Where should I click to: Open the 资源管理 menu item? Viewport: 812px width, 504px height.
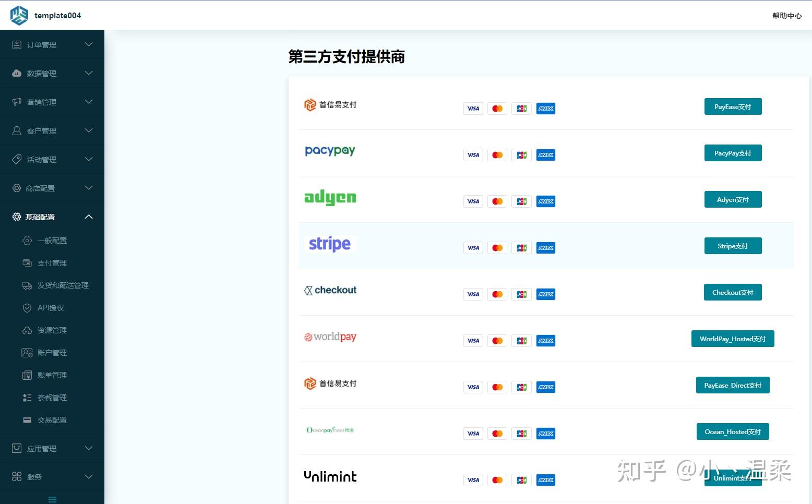click(x=52, y=330)
